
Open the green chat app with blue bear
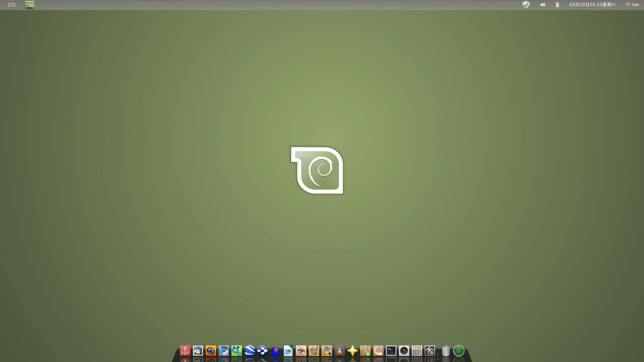(x=237, y=351)
